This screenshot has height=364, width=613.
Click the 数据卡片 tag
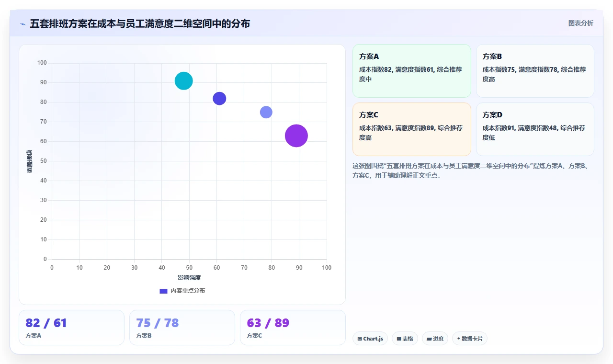[x=469, y=339]
